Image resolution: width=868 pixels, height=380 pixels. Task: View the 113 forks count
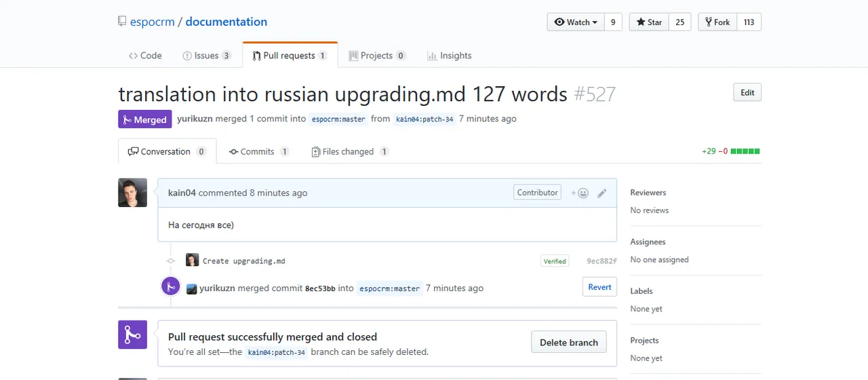[x=749, y=22]
